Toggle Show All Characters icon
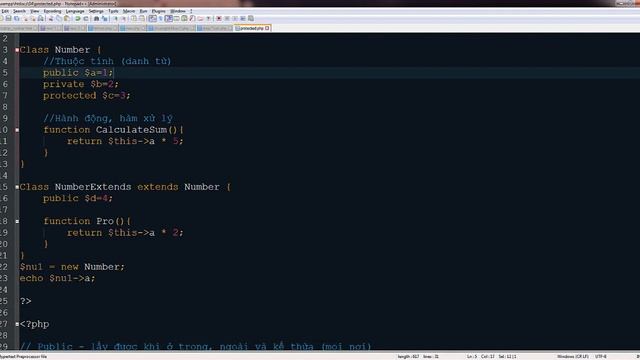640x360 pixels. [x=161, y=18]
